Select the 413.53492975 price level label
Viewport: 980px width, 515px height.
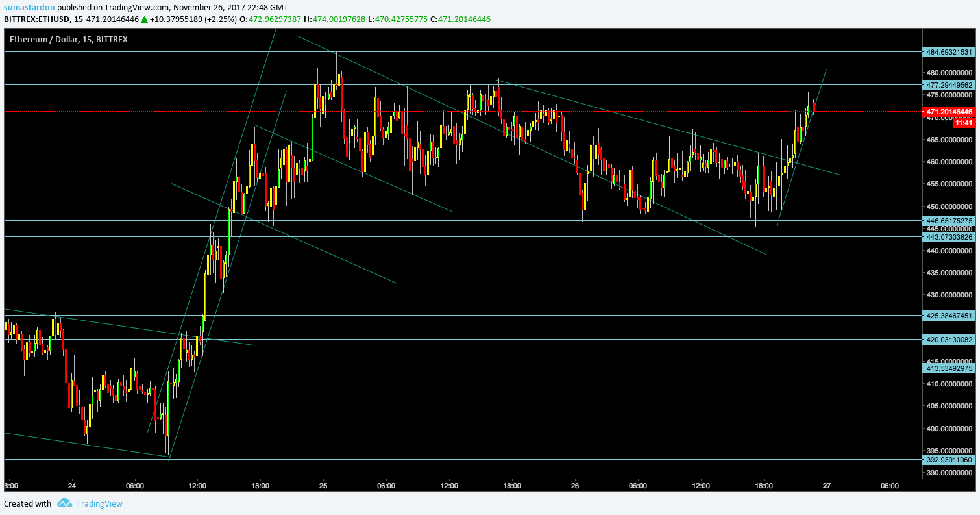tap(949, 368)
